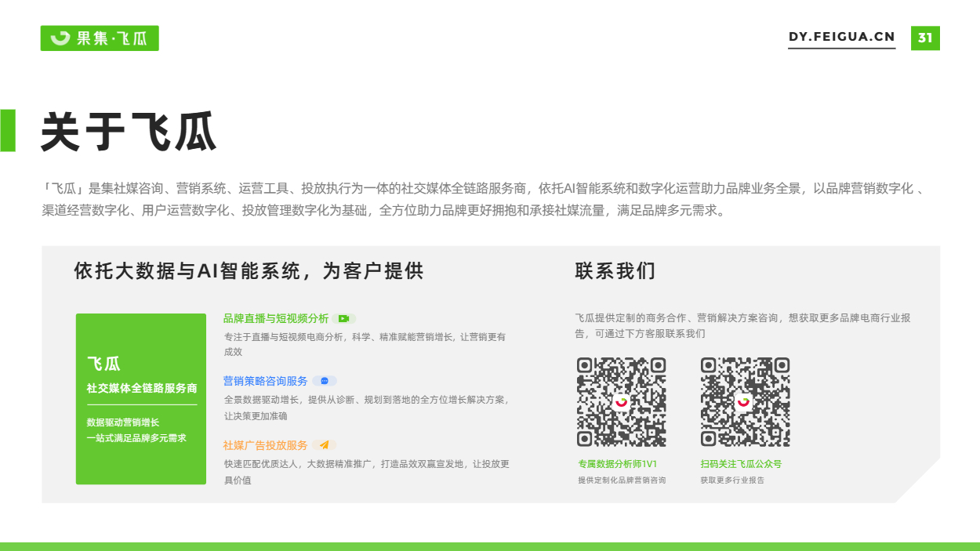Click description starting 专注于直播与短视频电商分析
Screen dimensions: 980x551
(365, 344)
